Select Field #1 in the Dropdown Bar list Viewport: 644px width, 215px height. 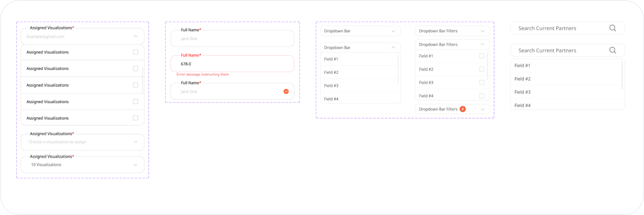359,59
